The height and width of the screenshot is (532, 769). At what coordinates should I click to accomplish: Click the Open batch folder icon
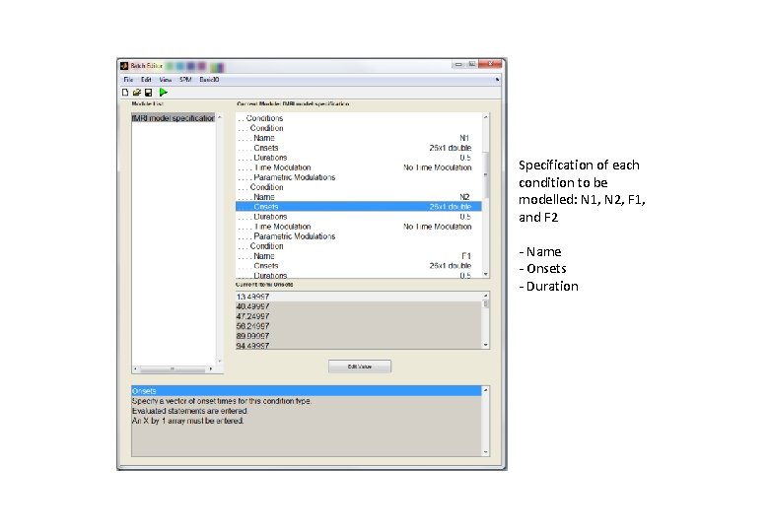point(137,92)
